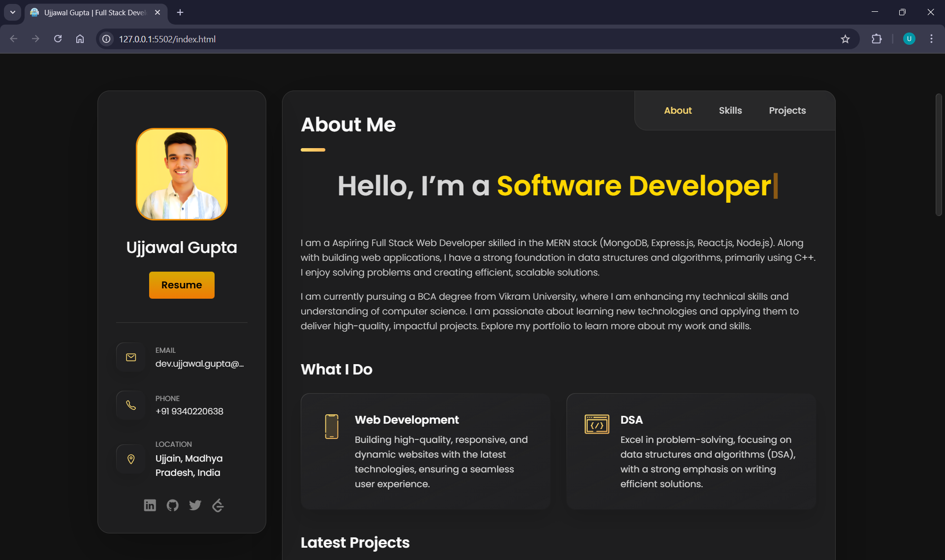Click the What I Do heading
Viewport: 945px width, 560px height.
pyautogui.click(x=336, y=370)
